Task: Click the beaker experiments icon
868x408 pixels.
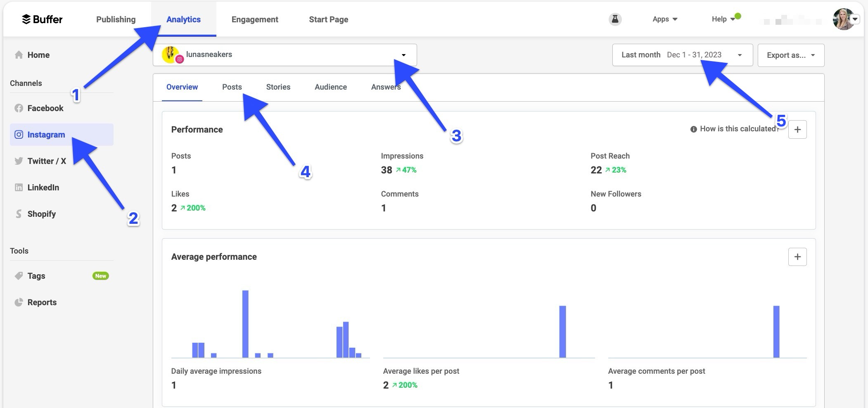Action: click(x=614, y=19)
